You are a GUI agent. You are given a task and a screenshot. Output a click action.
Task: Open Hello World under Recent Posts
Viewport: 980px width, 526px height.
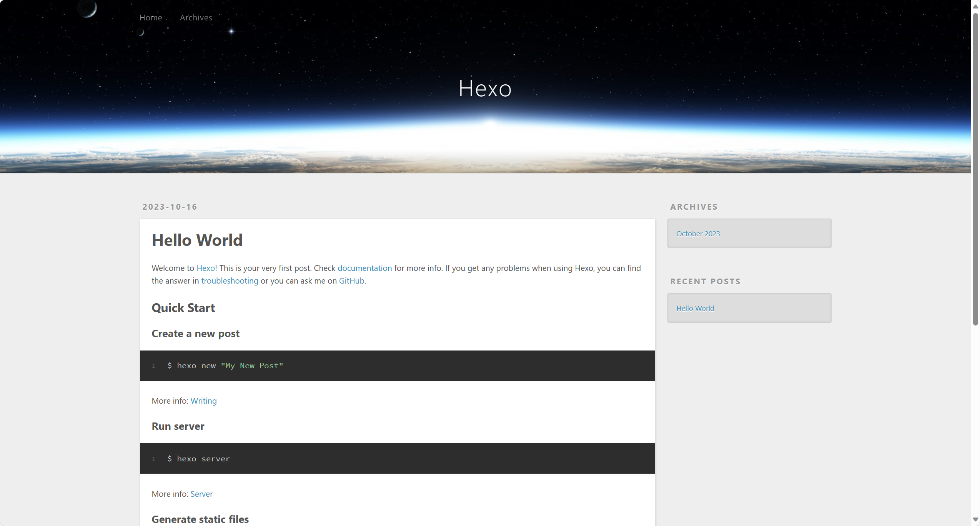point(695,309)
